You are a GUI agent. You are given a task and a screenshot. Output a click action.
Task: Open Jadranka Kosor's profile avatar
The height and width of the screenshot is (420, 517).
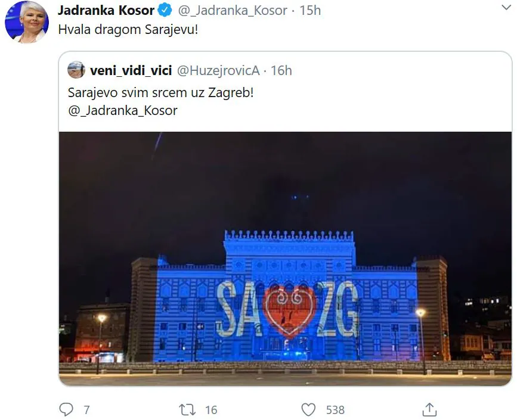[27, 22]
